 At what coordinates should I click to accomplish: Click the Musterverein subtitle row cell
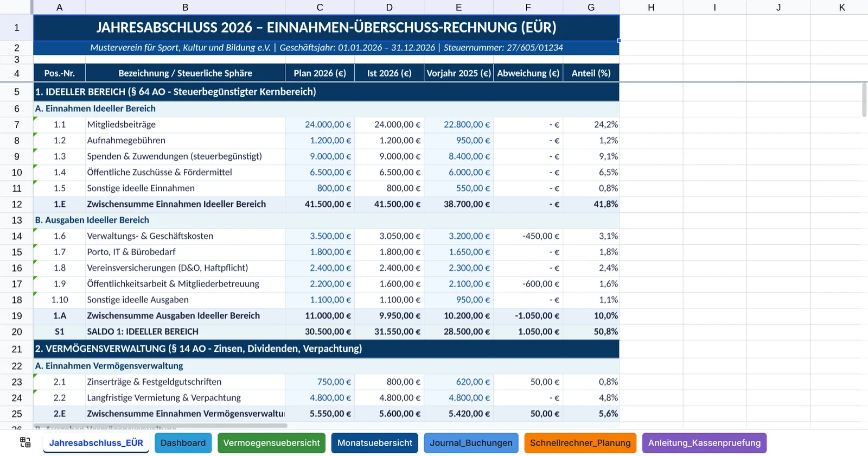[326, 48]
